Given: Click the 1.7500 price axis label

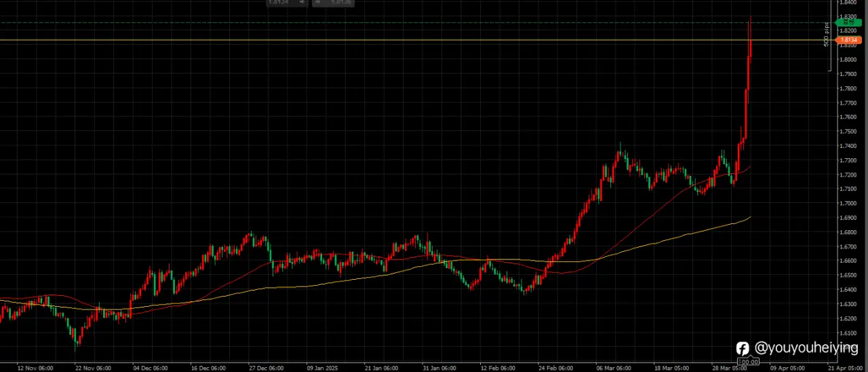Looking at the screenshot, I should tap(848, 131).
